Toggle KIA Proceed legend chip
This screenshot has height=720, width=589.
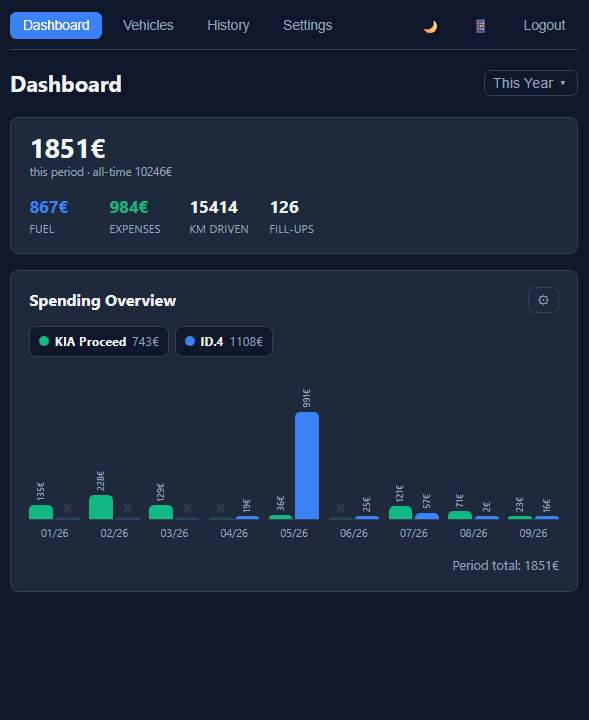click(99, 342)
